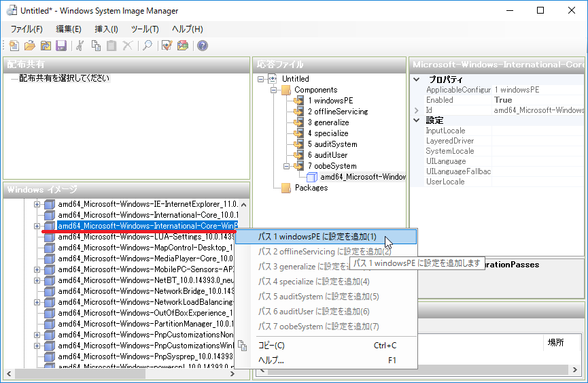Create a new answer file from toolbar
Image resolution: width=588 pixels, height=383 pixels.
pyautogui.click(x=14, y=46)
